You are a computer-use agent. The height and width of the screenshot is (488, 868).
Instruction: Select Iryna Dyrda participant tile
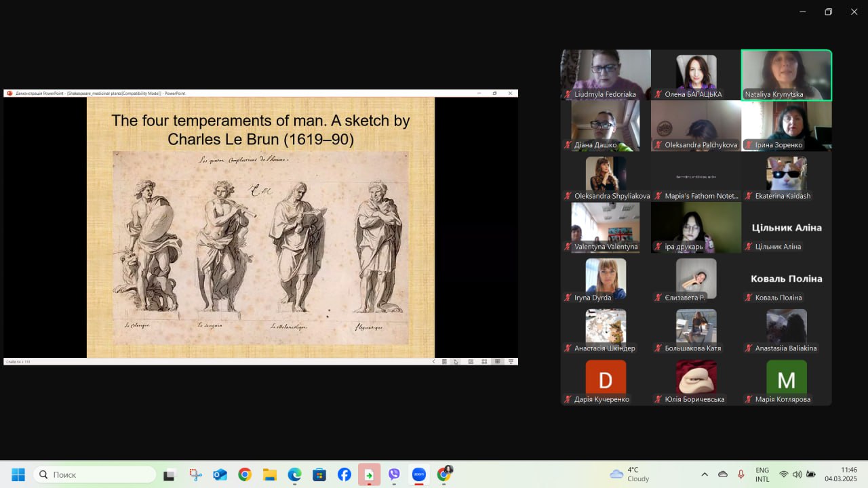606,278
